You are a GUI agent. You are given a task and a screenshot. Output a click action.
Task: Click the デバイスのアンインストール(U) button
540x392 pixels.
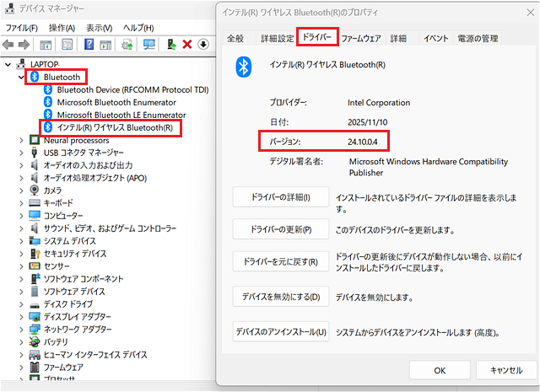click(281, 332)
